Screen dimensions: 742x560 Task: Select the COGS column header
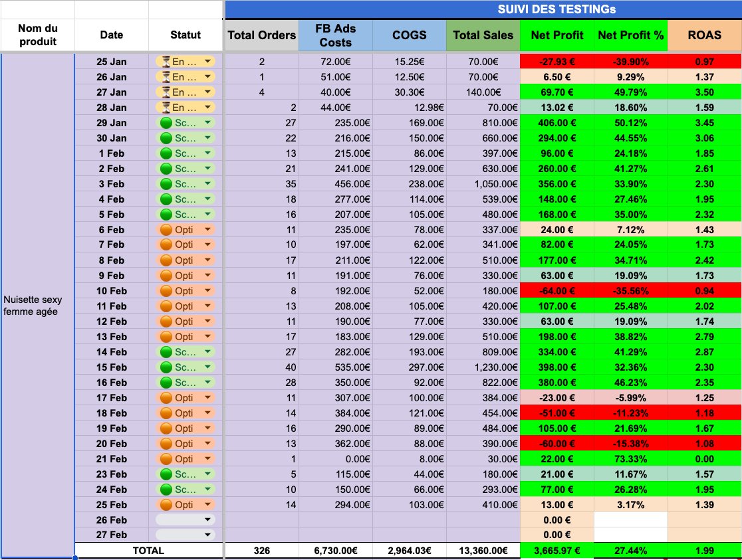pos(410,35)
